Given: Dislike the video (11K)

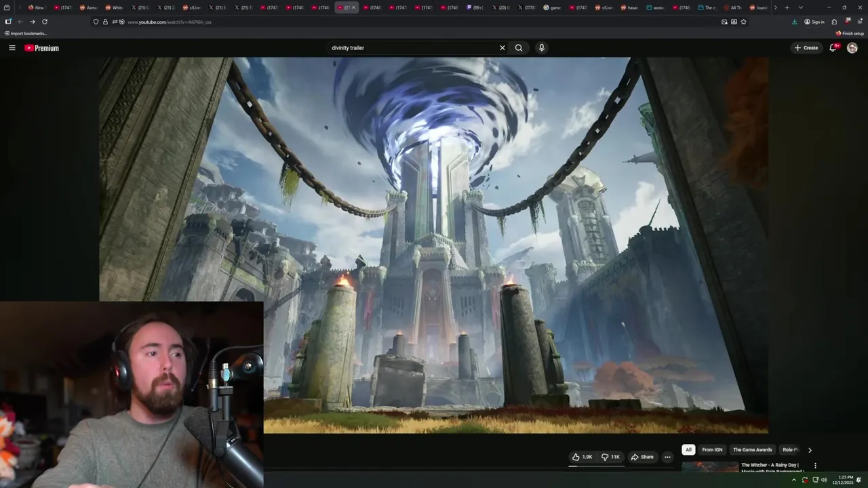Looking at the screenshot, I should pos(610,457).
